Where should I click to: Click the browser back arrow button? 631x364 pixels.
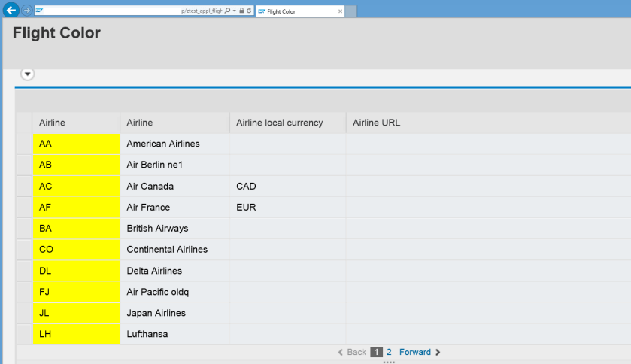[x=11, y=11]
